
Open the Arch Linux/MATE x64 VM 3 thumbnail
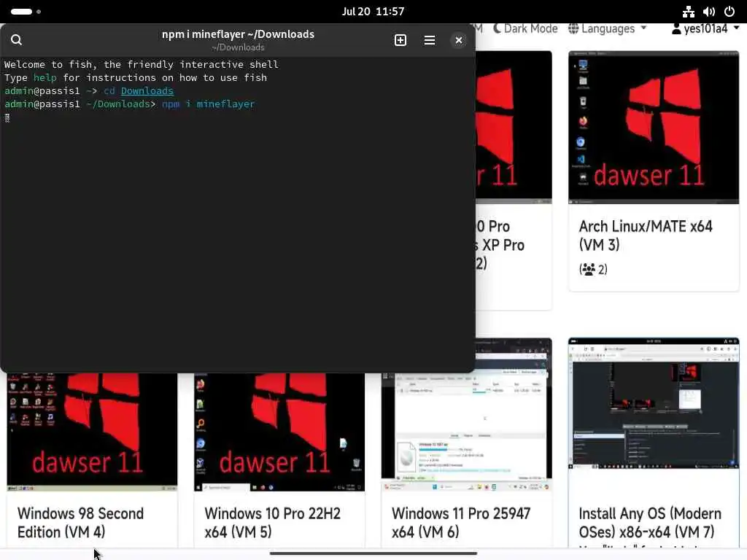(654, 128)
